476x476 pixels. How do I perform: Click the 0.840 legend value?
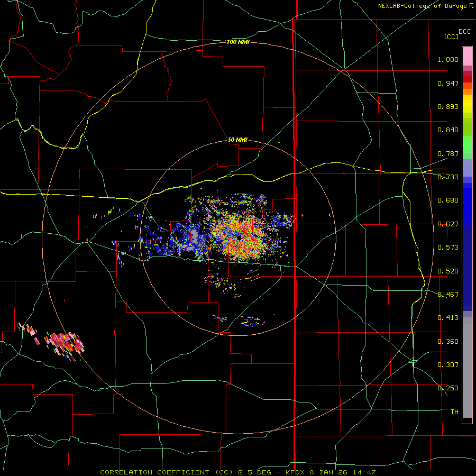[448, 130]
